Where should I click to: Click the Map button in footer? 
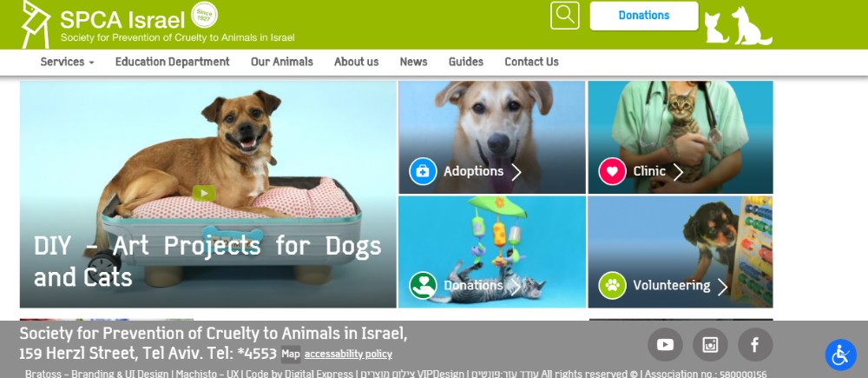pos(291,354)
